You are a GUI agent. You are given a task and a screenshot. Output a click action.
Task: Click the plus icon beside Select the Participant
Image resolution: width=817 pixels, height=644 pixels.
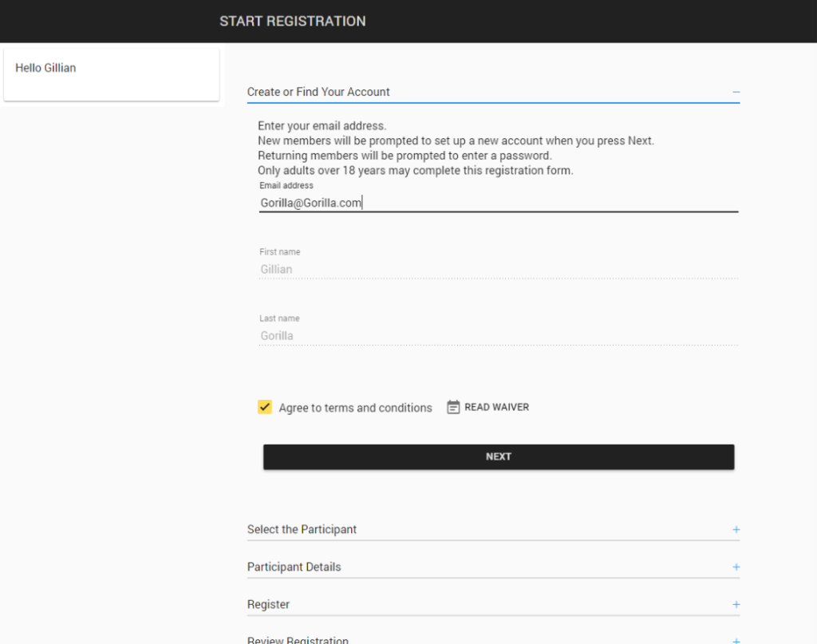click(x=736, y=530)
